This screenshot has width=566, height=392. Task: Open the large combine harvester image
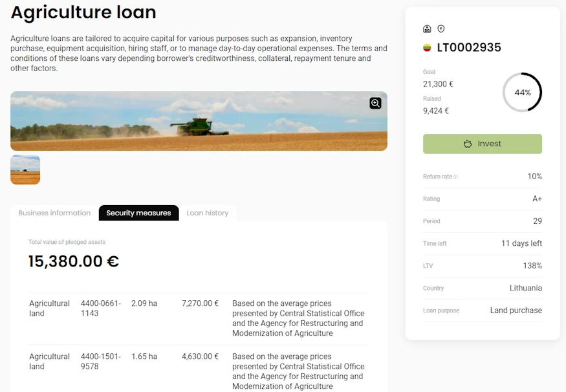coord(199,121)
